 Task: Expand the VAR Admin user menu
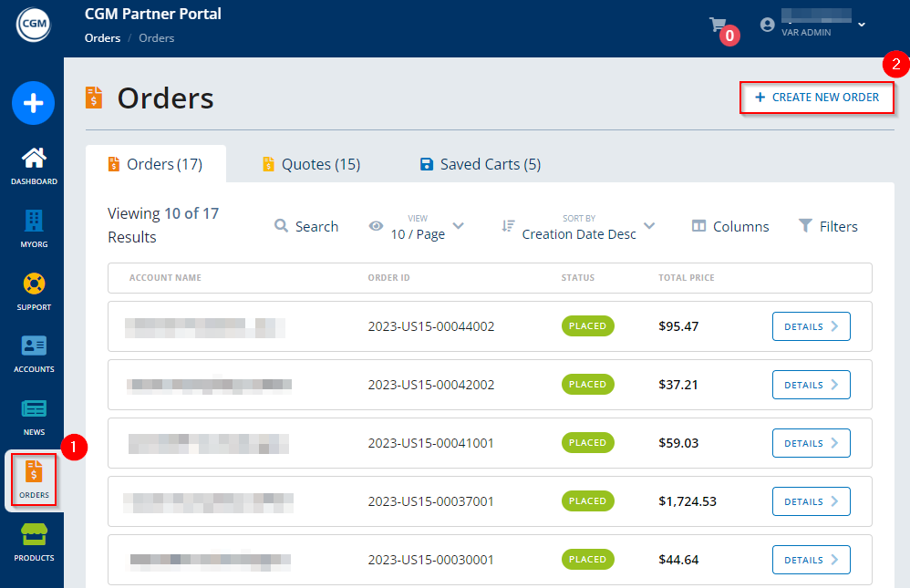pos(813,25)
